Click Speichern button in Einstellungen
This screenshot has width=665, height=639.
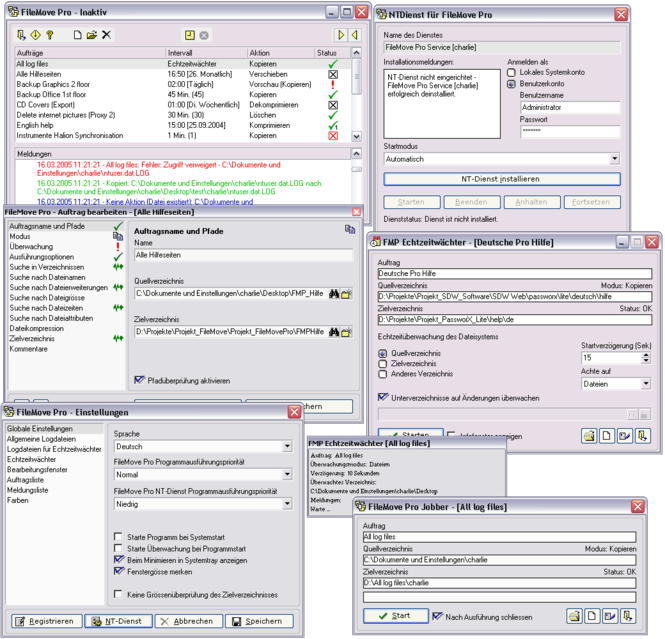pyautogui.click(x=259, y=621)
